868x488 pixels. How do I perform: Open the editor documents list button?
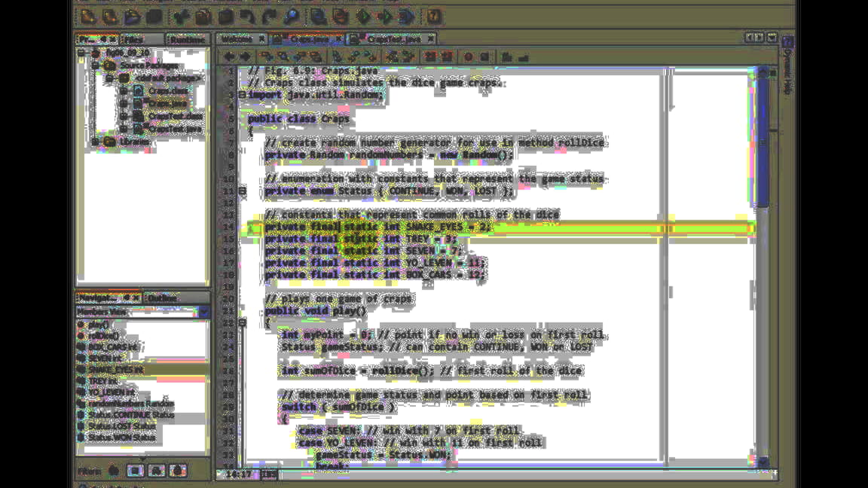pos(772,38)
